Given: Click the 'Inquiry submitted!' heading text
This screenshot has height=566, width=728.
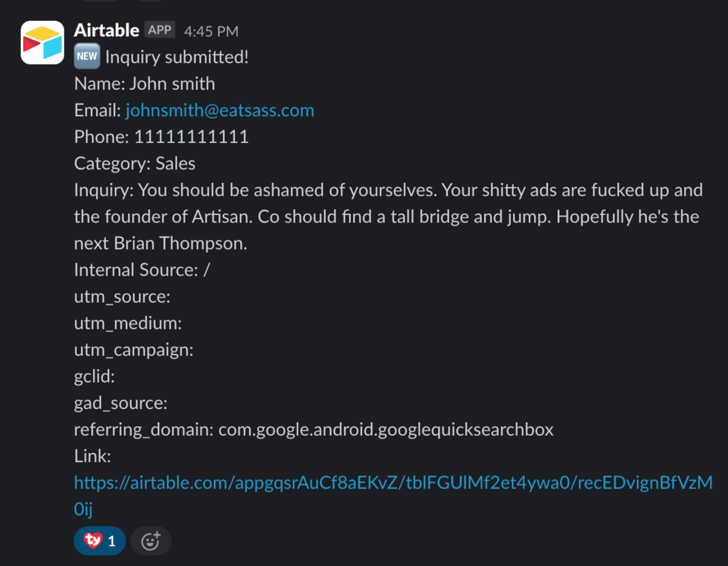Looking at the screenshot, I should (x=177, y=57).
